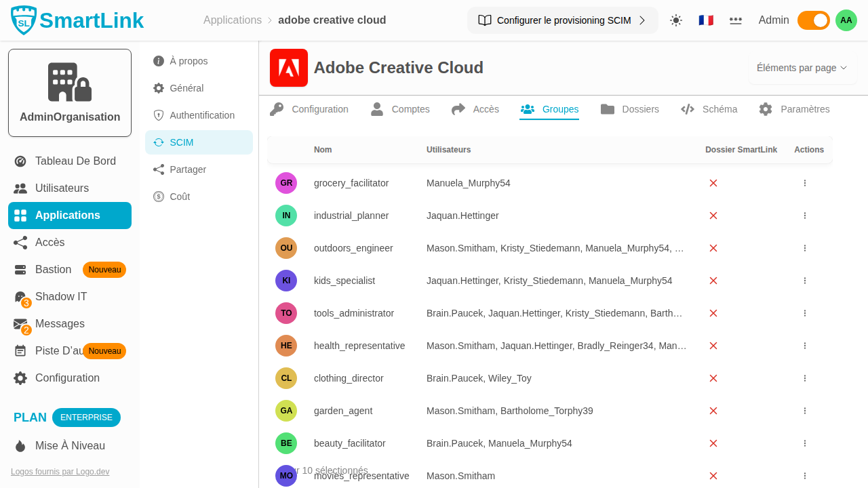Click the AA user avatar

tap(846, 20)
